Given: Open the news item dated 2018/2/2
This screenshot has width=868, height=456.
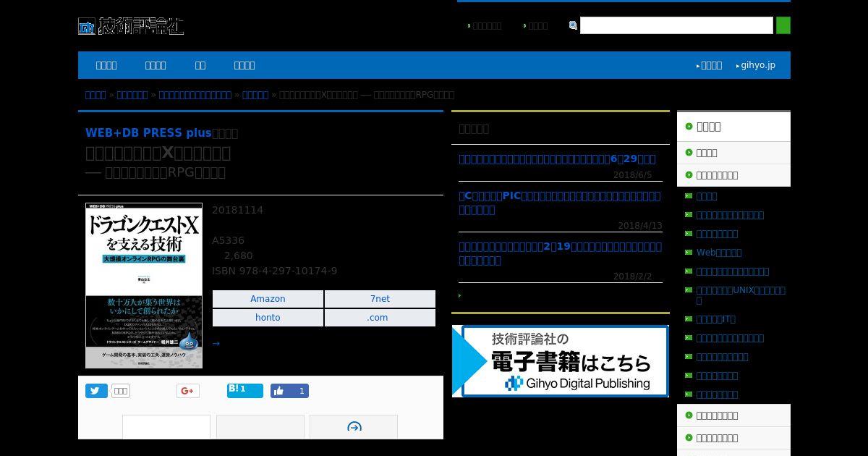Looking at the screenshot, I should (560, 253).
